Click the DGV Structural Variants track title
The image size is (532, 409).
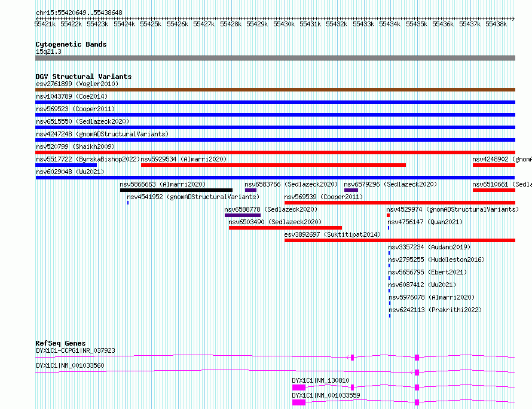point(84,77)
